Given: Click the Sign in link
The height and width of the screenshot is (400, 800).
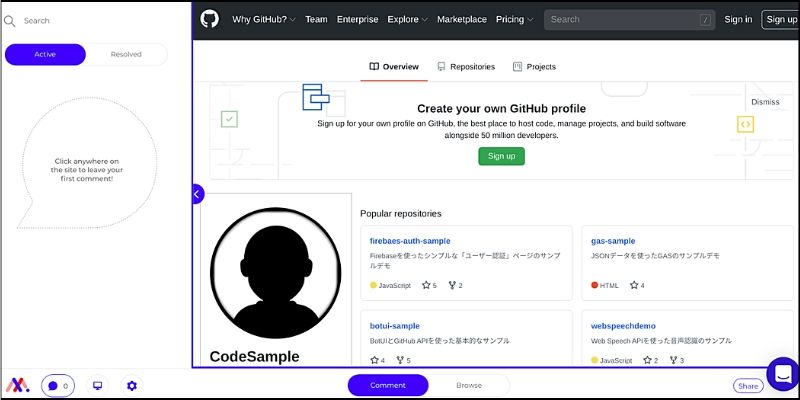Looking at the screenshot, I should [x=738, y=19].
